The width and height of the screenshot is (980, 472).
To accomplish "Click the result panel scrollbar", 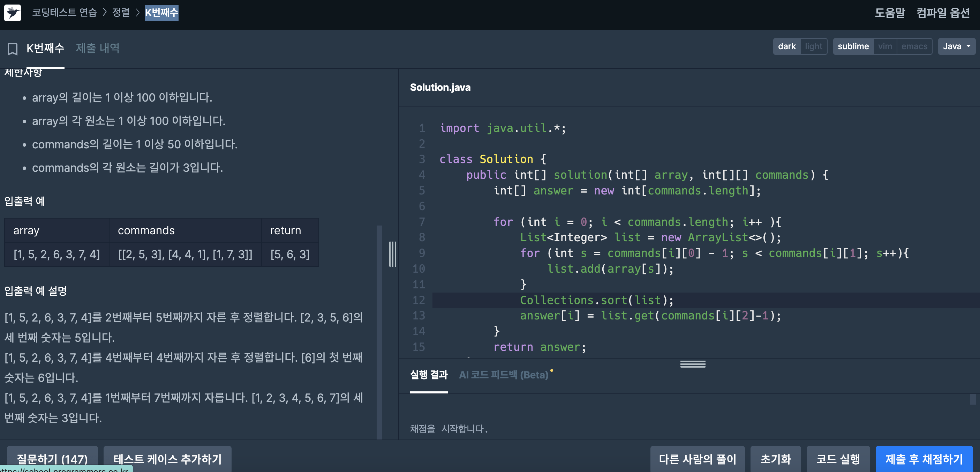I will tap(973, 399).
